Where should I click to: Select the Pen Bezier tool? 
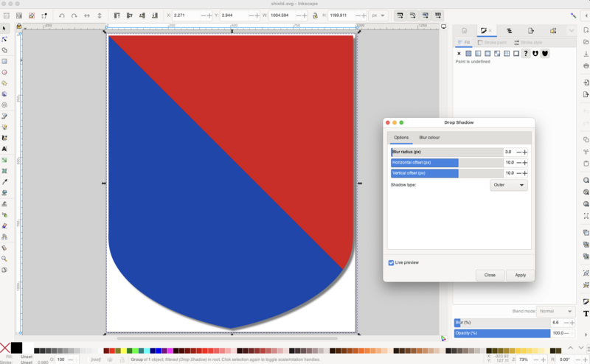point(4,116)
